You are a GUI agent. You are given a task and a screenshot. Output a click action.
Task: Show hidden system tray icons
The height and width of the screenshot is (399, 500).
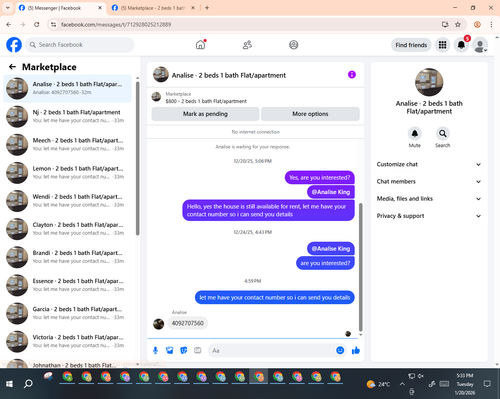click(x=402, y=384)
